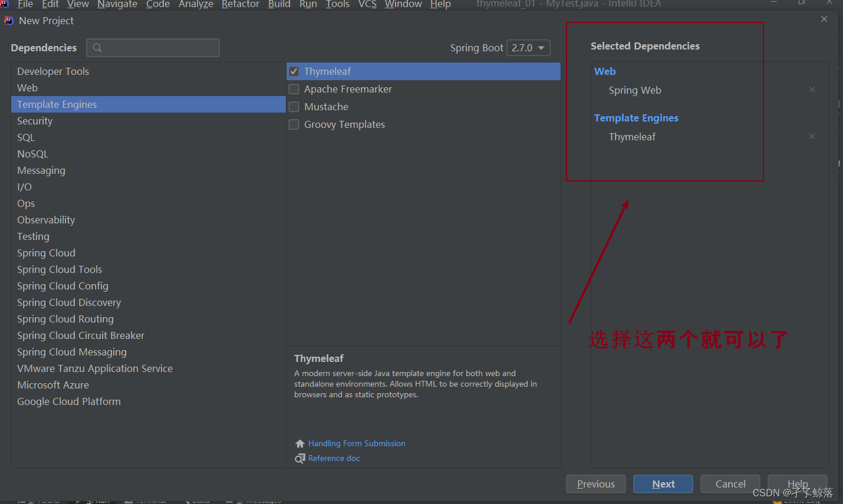Open the View menu
Viewport: 843px width, 504px height.
(78, 4)
